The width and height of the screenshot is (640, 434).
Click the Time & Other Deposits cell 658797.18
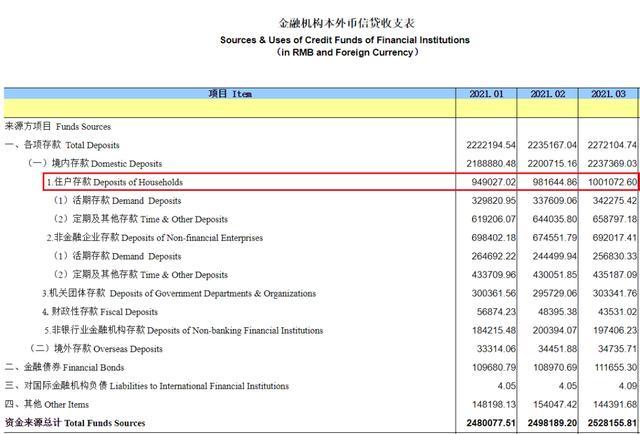tap(615, 219)
